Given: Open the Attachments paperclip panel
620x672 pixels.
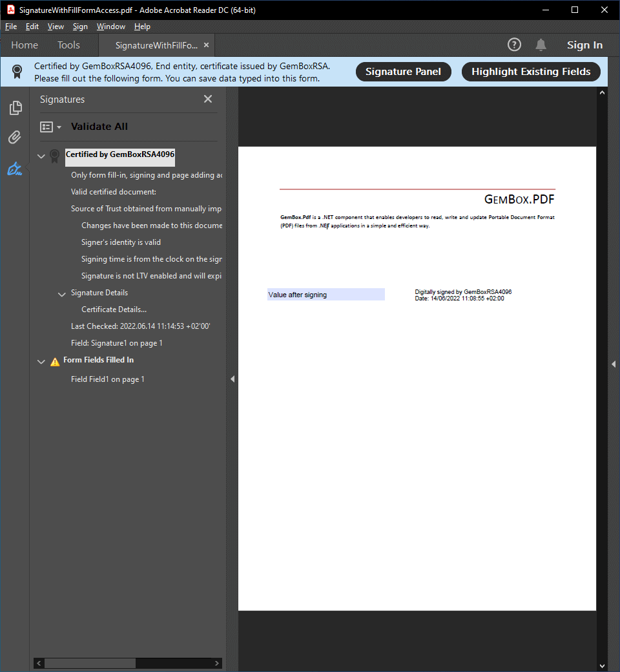Looking at the screenshot, I should coord(15,138).
